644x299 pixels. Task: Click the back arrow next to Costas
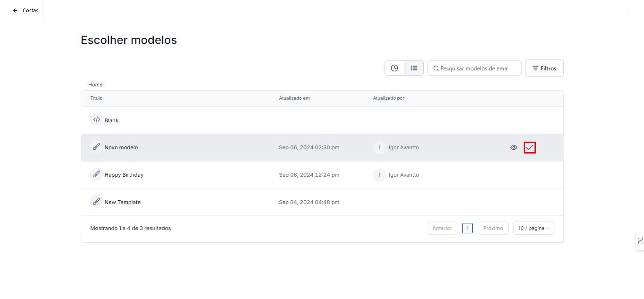[15, 10]
